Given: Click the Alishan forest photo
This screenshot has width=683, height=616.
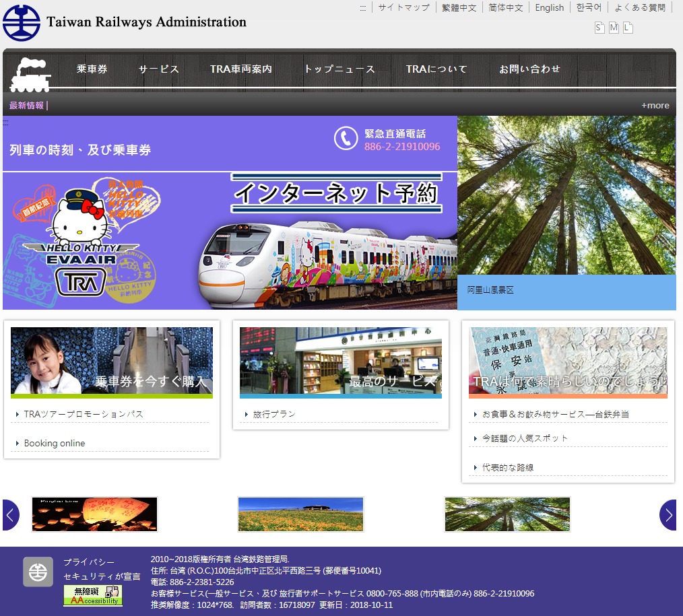Looking at the screenshot, I should [x=566, y=195].
